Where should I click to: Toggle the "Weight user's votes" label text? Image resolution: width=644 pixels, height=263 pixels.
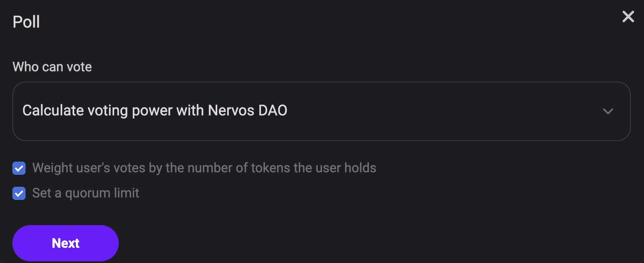click(x=204, y=168)
